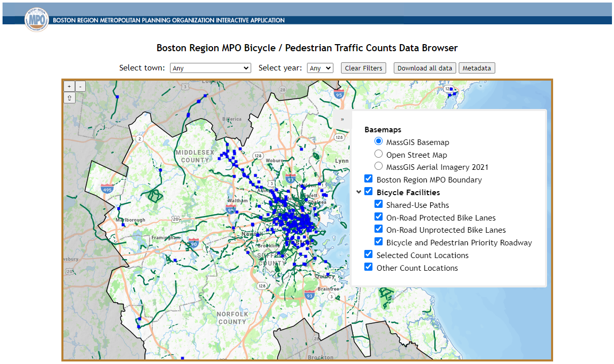Keep MassGIS Basemap selected by clicking its radio

point(378,142)
